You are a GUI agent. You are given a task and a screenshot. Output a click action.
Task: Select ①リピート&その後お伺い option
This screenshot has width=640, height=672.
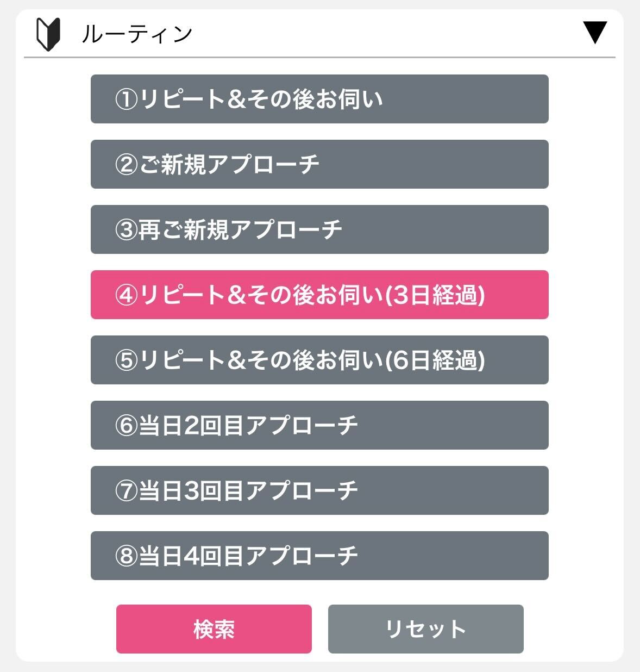pyautogui.click(x=319, y=99)
